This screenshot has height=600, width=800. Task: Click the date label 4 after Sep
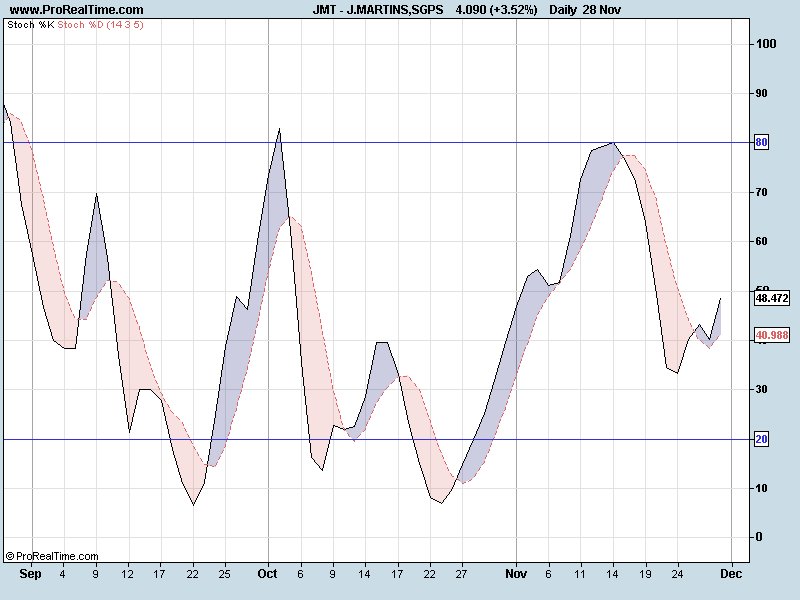[x=62, y=574]
